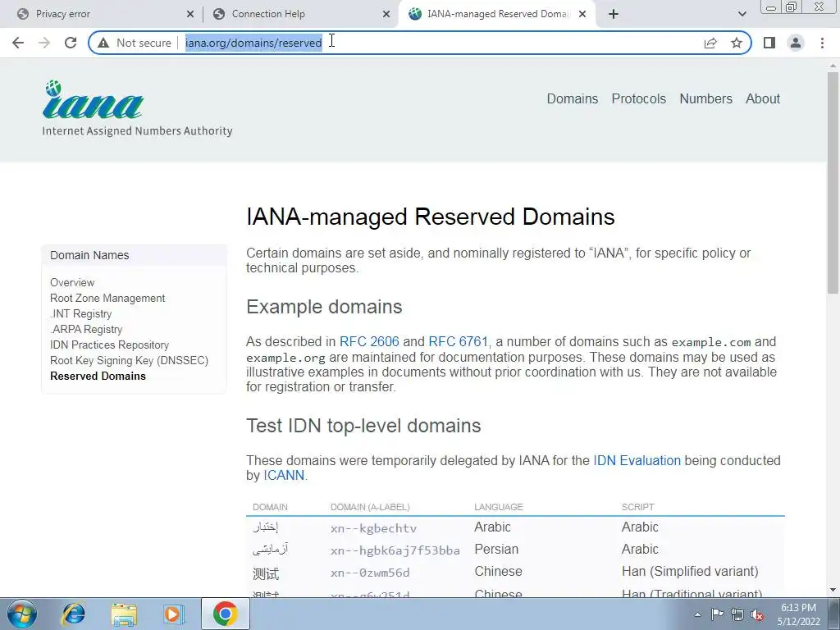Open the RFC 6761 link
Screen dimensions: 840x630
coord(458,342)
